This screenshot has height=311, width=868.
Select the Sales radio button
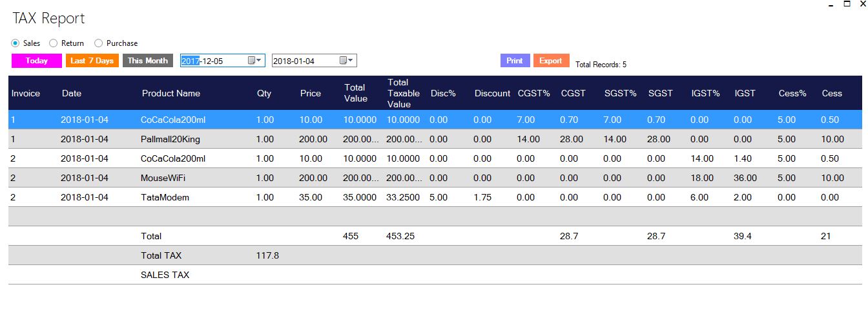15,43
